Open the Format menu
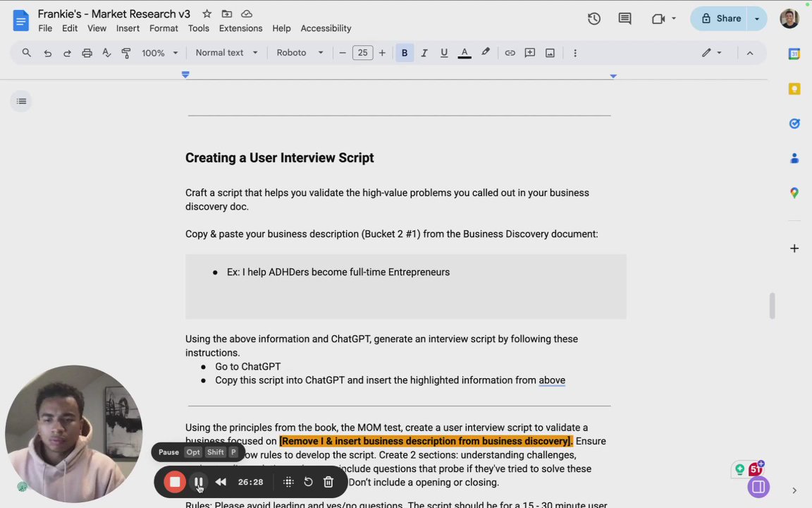This screenshot has height=508, width=812. 164,28
